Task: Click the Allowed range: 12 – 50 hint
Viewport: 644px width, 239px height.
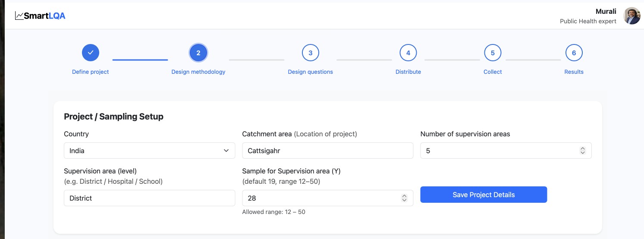Action: click(273, 212)
